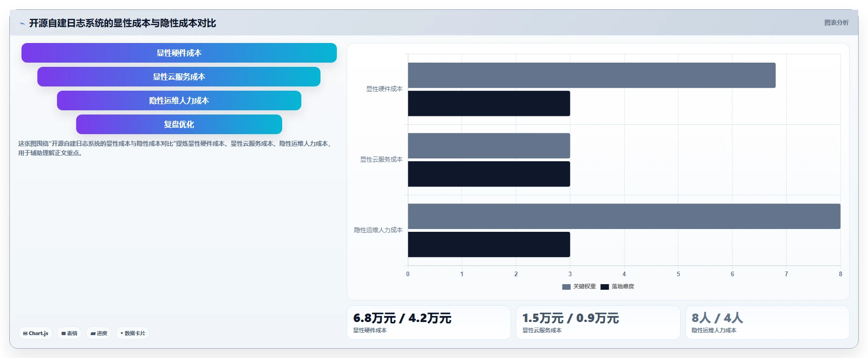Click the 显性云服务成本 caption under 1.5万元
This screenshot has height=358, width=868.
(542, 330)
